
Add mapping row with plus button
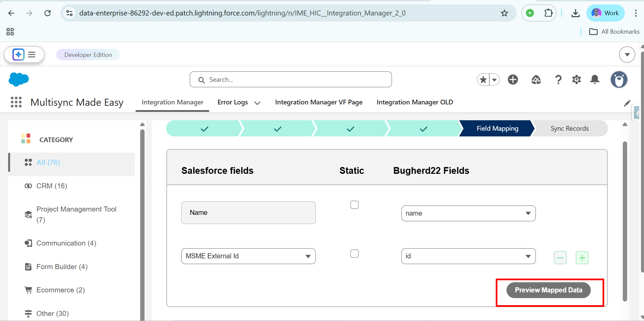click(582, 258)
